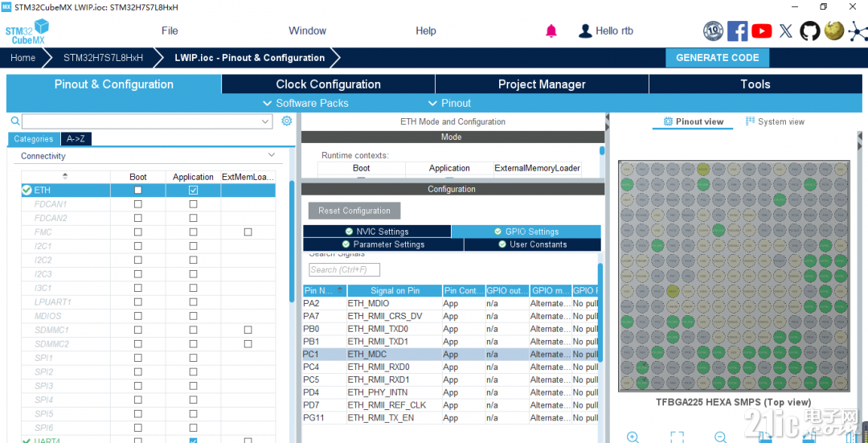Check ExtMemLoader box for FMC
The width and height of the screenshot is (868, 443).
248,232
